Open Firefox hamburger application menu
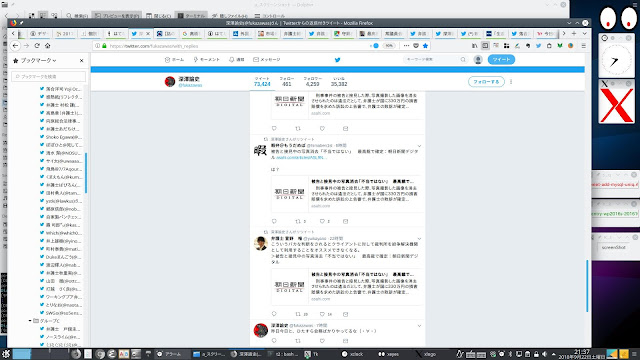Image resolution: width=640 pixels, height=360 pixels. click(x=584, y=46)
